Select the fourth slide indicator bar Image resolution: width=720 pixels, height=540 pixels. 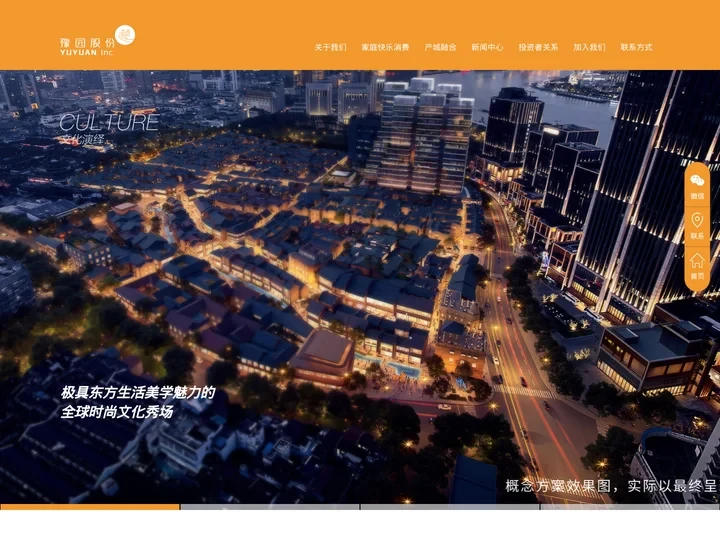[x=630, y=507]
